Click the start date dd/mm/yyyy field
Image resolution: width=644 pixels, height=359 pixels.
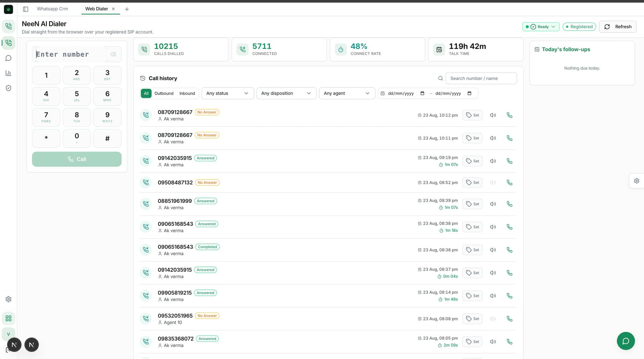pos(401,93)
